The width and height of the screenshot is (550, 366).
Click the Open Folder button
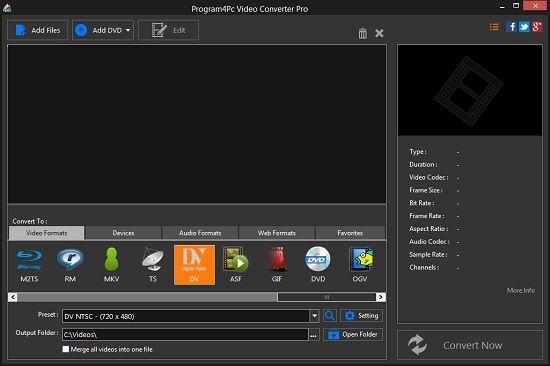tap(353, 334)
